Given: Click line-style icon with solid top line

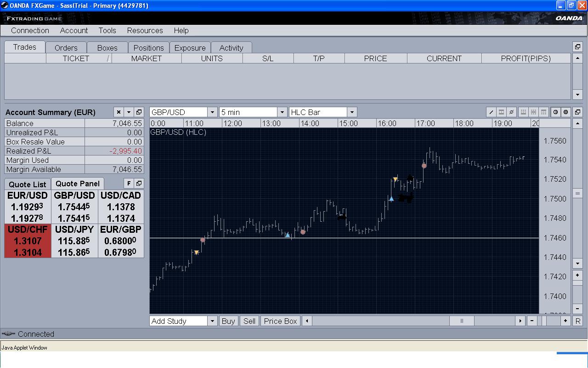Looking at the screenshot, I should 543,112.
